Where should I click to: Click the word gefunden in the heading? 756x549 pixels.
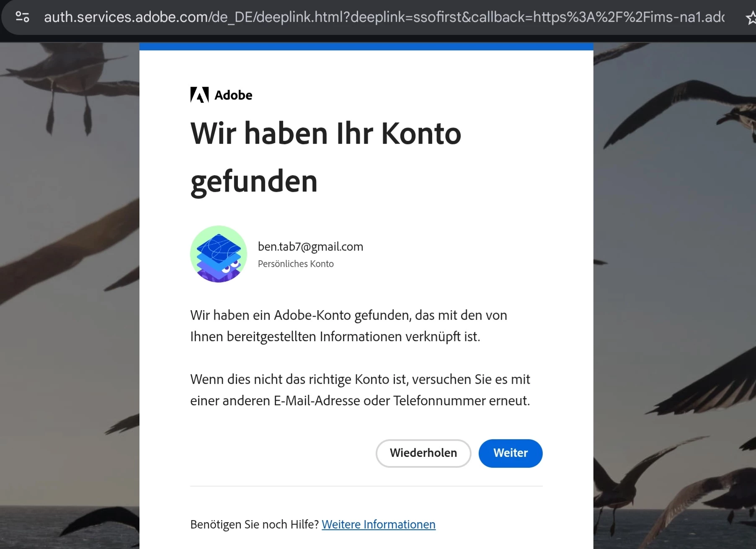pyautogui.click(x=254, y=181)
